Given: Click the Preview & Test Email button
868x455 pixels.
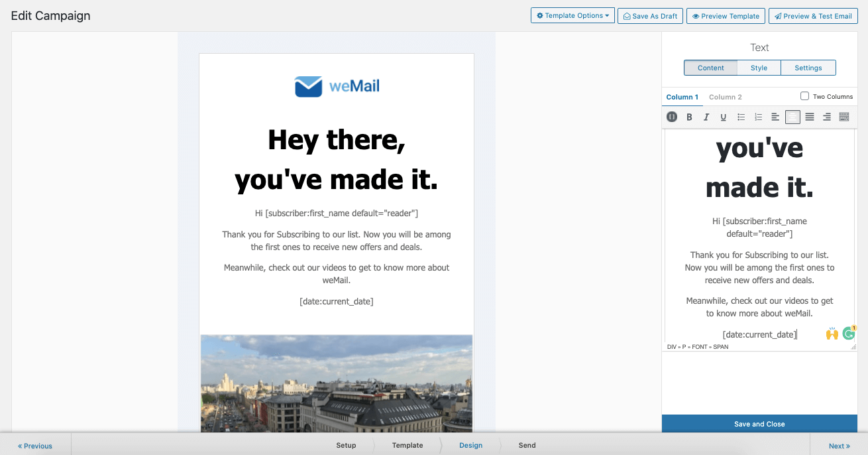Looking at the screenshot, I should coord(813,15).
